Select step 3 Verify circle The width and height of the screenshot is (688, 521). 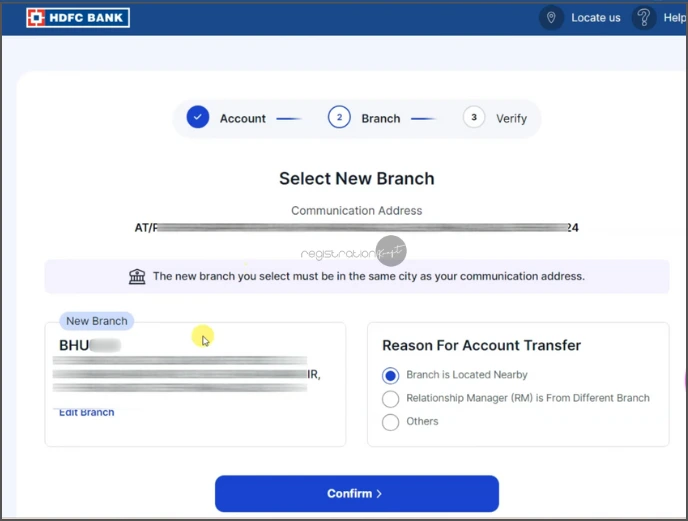[474, 117]
